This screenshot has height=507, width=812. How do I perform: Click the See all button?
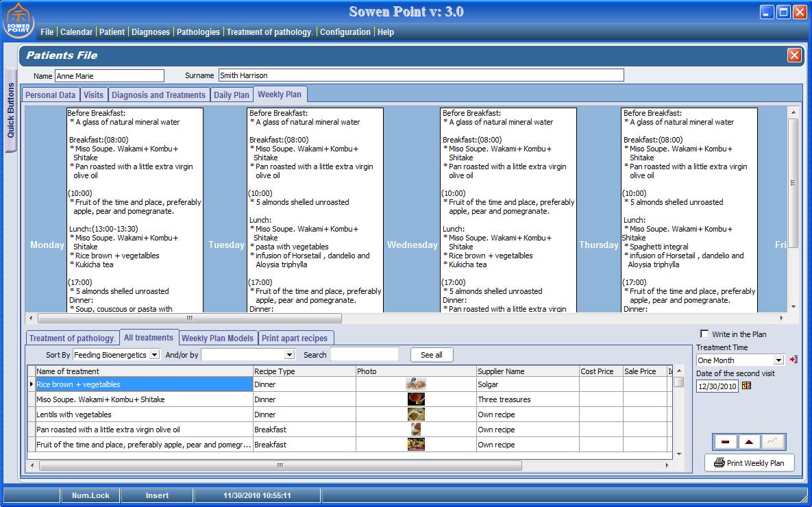click(431, 355)
